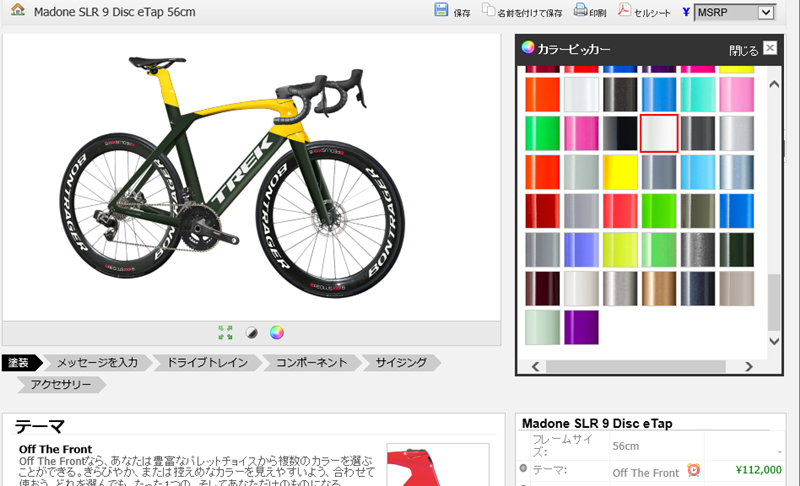Click the grey contrast circle icon below bike

pyautogui.click(x=252, y=333)
